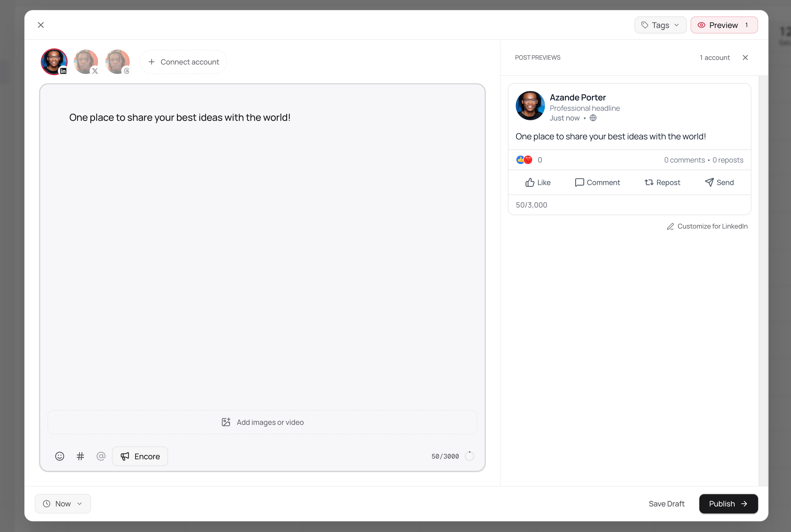The image size is (791, 532).
Task: Click the preview panel scrollbar
Action: pos(763,281)
